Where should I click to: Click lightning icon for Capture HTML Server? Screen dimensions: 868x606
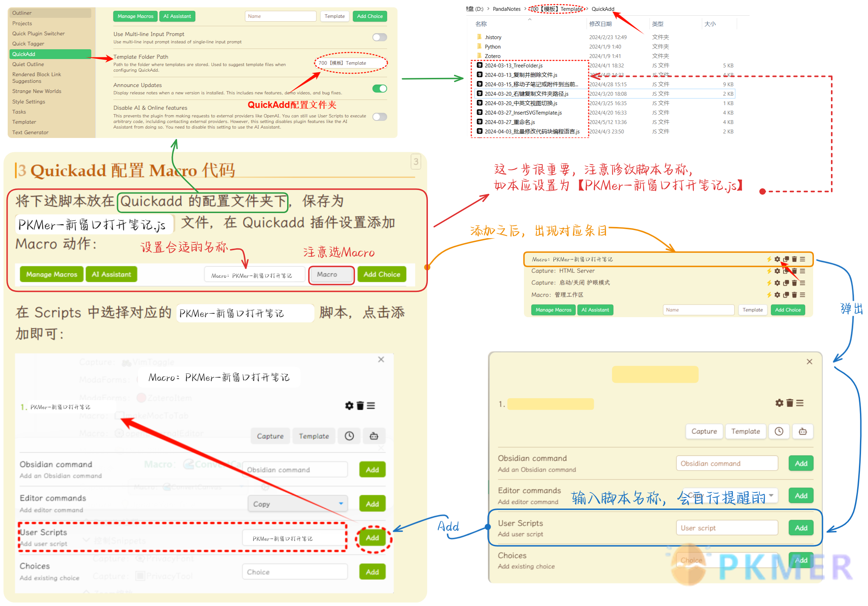click(769, 271)
